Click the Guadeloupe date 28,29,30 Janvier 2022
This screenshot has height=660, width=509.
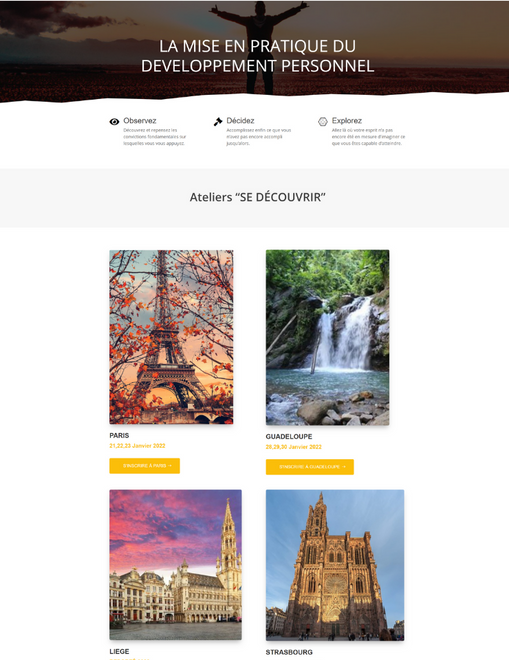pyautogui.click(x=293, y=447)
